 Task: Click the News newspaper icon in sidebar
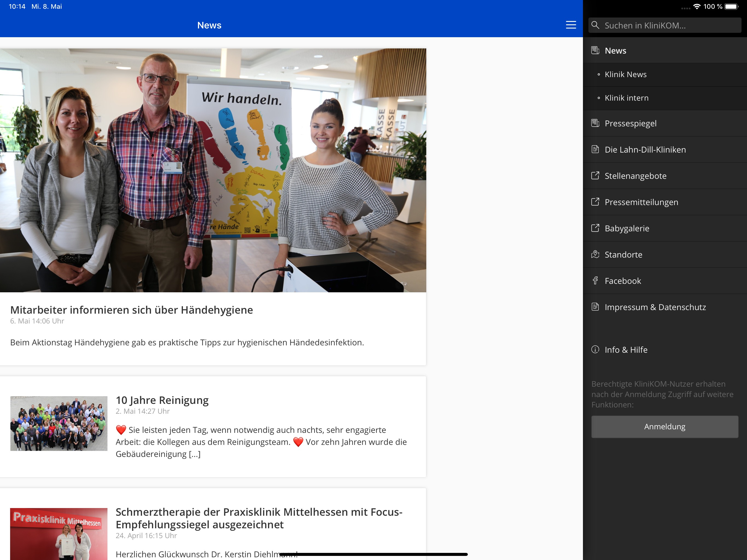pos(595,50)
